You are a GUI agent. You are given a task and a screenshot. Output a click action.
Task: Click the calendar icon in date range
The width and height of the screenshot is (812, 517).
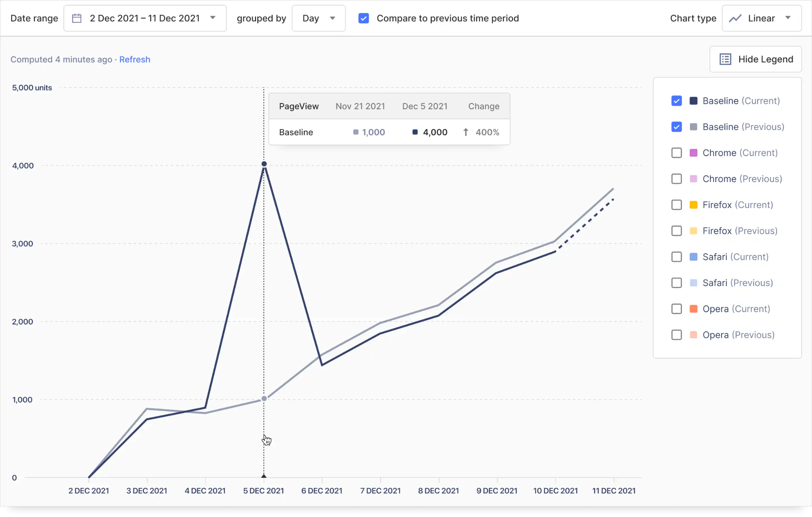coord(77,18)
